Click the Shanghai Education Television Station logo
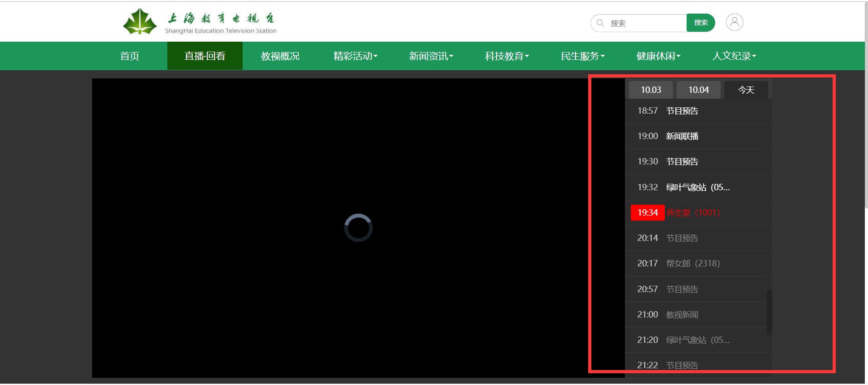The image size is (868, 385). (200, 22)
